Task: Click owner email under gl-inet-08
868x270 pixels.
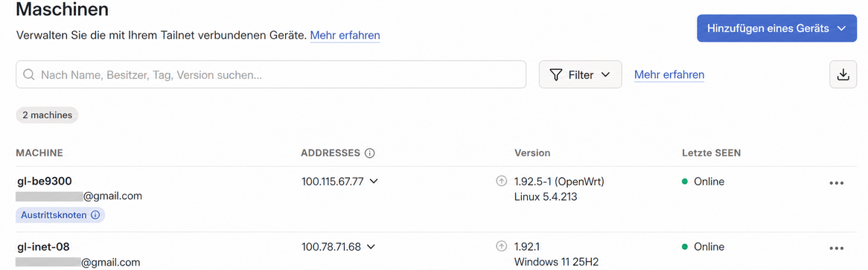Action: (78, 262)
